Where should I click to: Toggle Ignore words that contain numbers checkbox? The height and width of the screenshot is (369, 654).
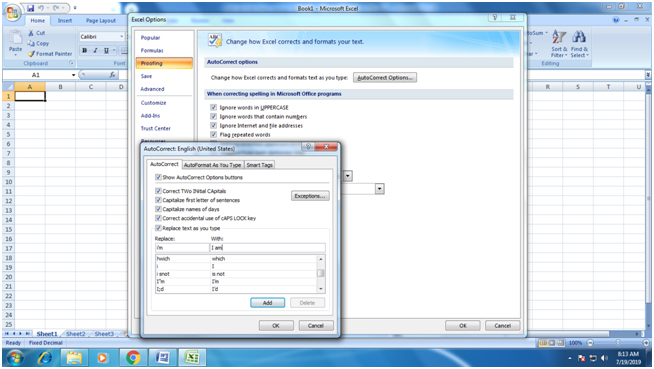click(214, 116)
